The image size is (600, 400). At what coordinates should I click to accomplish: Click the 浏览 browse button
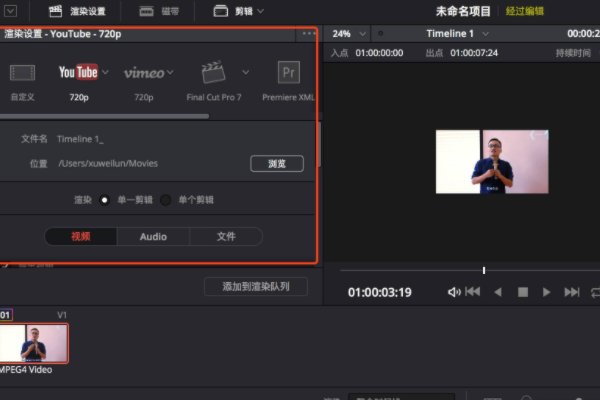pyautogui.click(x=277, y=164)
